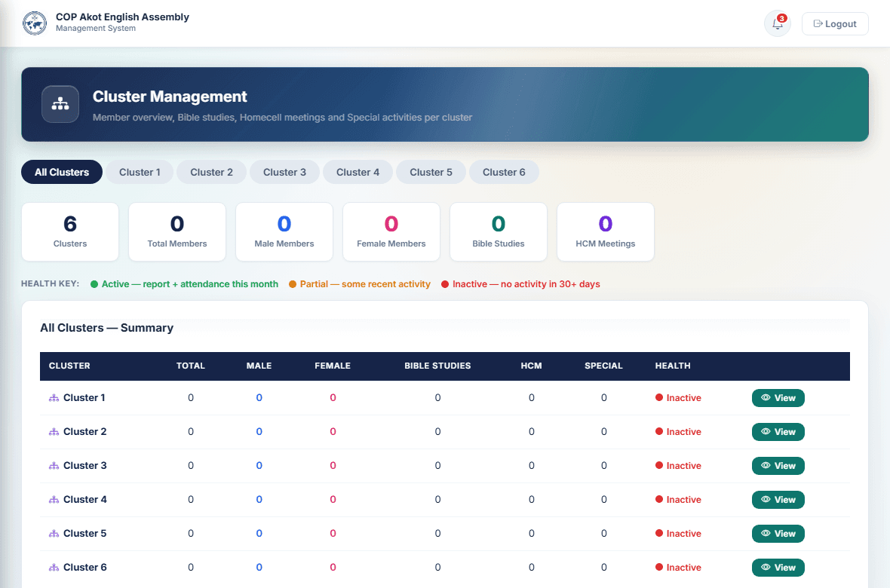Click the Cluster 1 name in table
Viewport: 890px width, 588px height.
pyautogui.click(x=84, y=398)
